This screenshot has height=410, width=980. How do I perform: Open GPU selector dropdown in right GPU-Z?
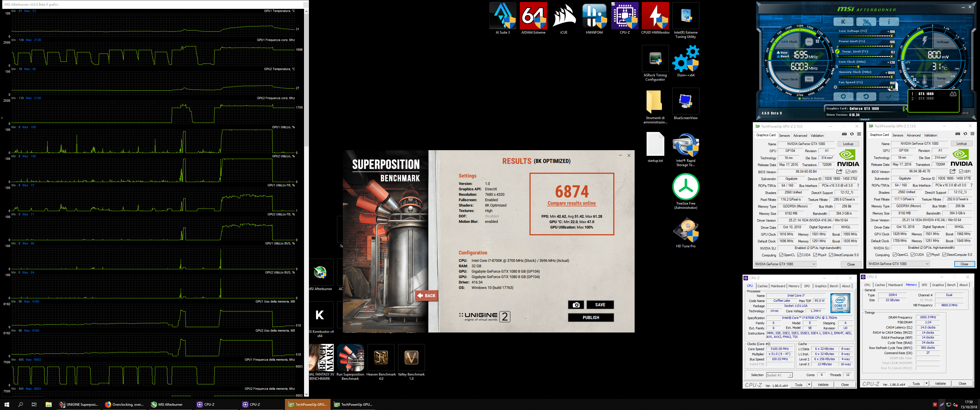(899, 264)
